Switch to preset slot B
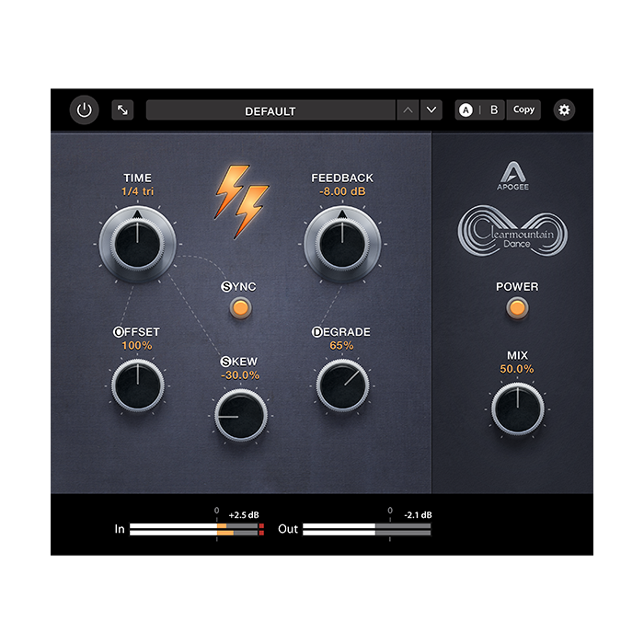The width and height of the screenshot is (644, 644). (493, 110)
